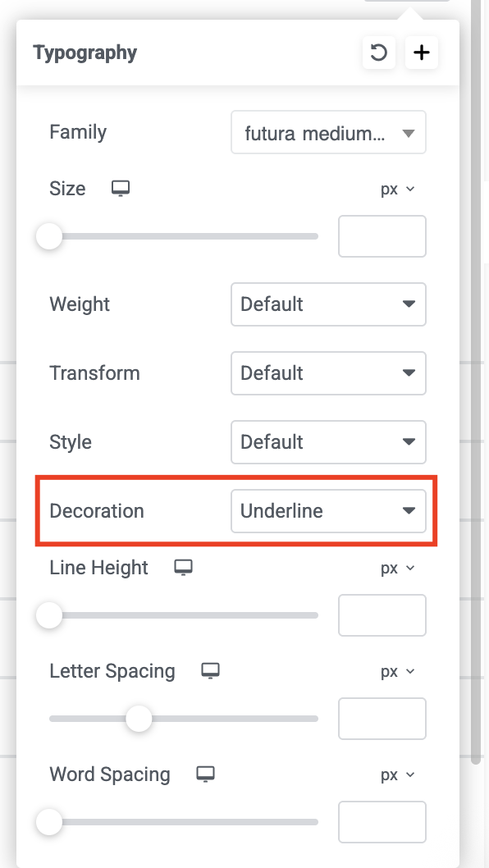Toggle the device icon beside Line Height
489x868 pixels.
pyautogui.click(x=183, y=568)
